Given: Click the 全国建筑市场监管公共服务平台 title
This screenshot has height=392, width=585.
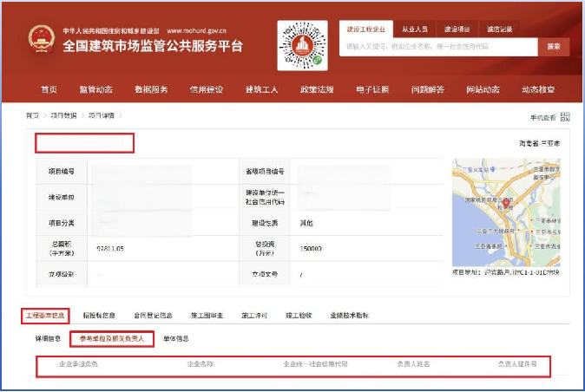Looking at the screenshot, I should (x=153, y=46).
